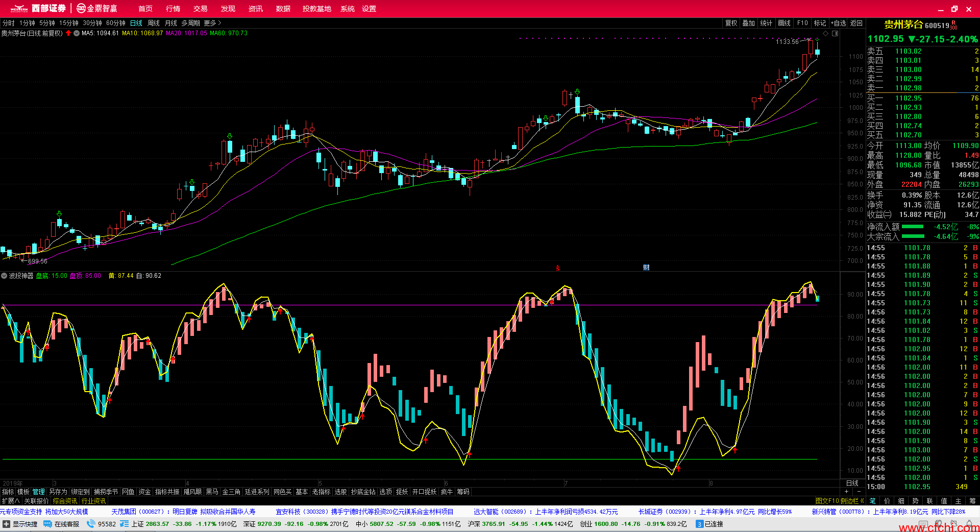Viewport: 980px width, 532px height.
Task: Open the 日线 period selector at chart bottom right
Action: click(852, 483)
